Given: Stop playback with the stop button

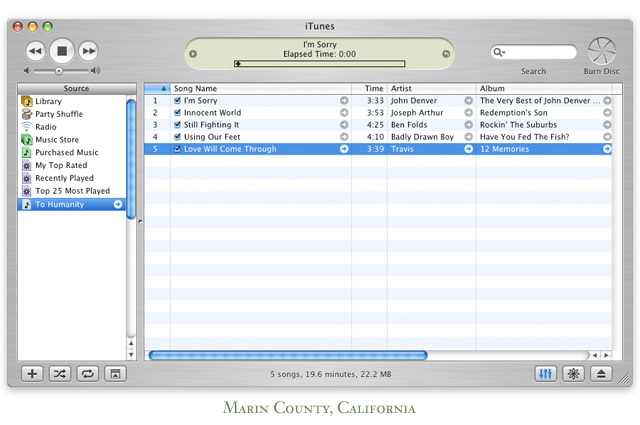Looking at the screenshot, I should point(62,51).
